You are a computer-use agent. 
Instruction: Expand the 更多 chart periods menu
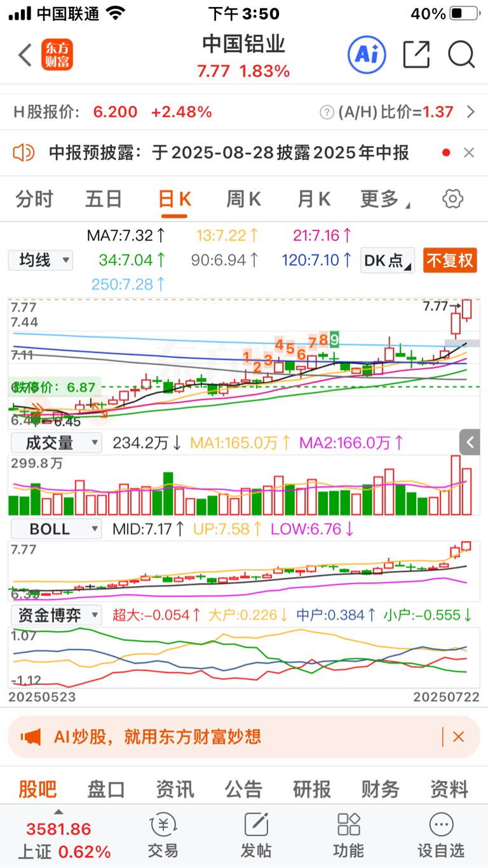[x=384, y=199]
